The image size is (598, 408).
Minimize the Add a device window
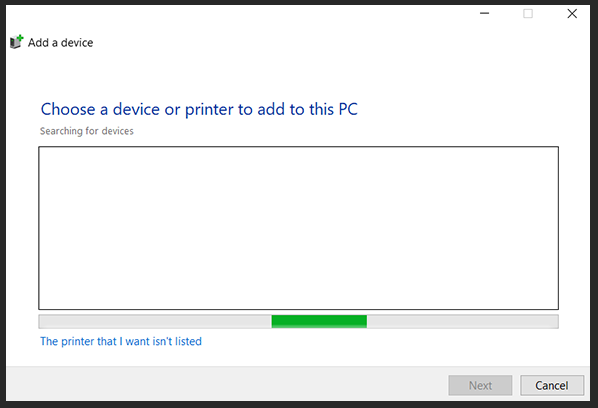point(484,13)
